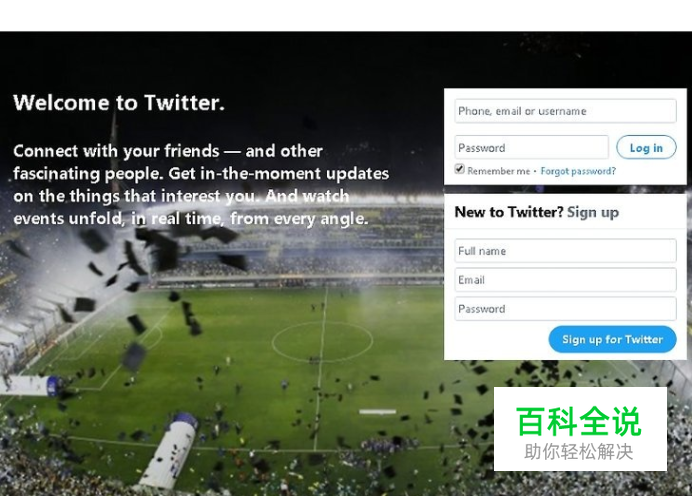Click the Sign up for Twitter button
The image size is (692, 496).
(612, 339)
